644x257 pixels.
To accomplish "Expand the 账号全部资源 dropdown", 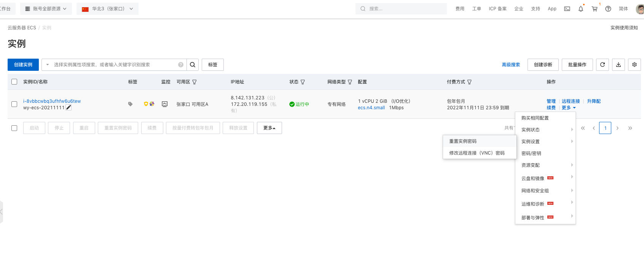I will 46,9.
